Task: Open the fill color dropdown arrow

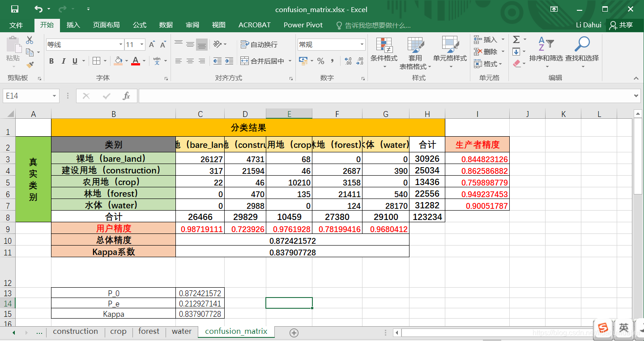Action: (x=126, y=61)
